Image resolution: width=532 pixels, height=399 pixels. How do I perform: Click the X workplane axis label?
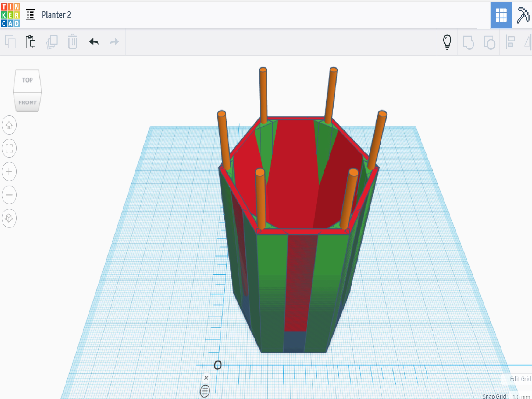click(x=206, y=378)
